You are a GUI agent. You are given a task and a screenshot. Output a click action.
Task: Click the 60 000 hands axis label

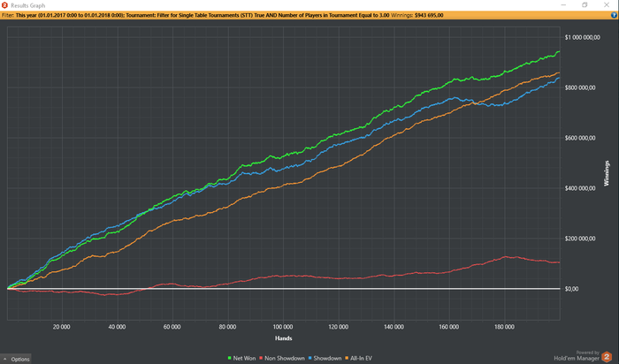pyautogui.click(x=172, y=327)
